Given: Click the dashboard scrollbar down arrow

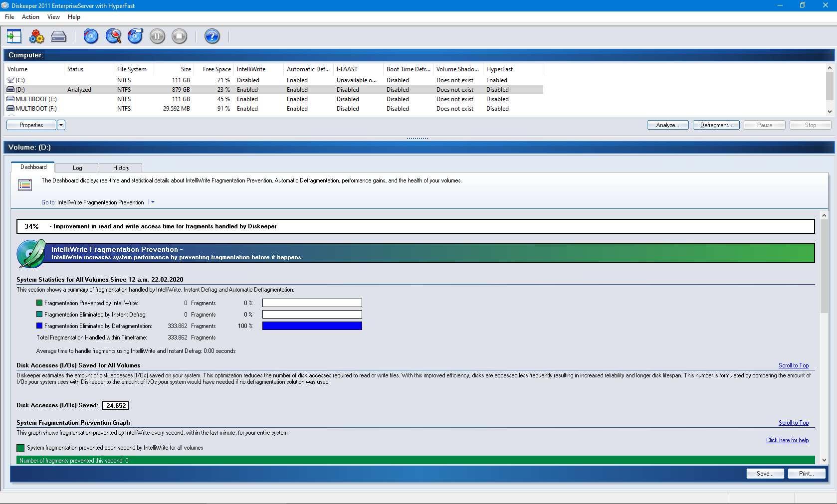Looking at the screenshot, I should tap(824, 460).
